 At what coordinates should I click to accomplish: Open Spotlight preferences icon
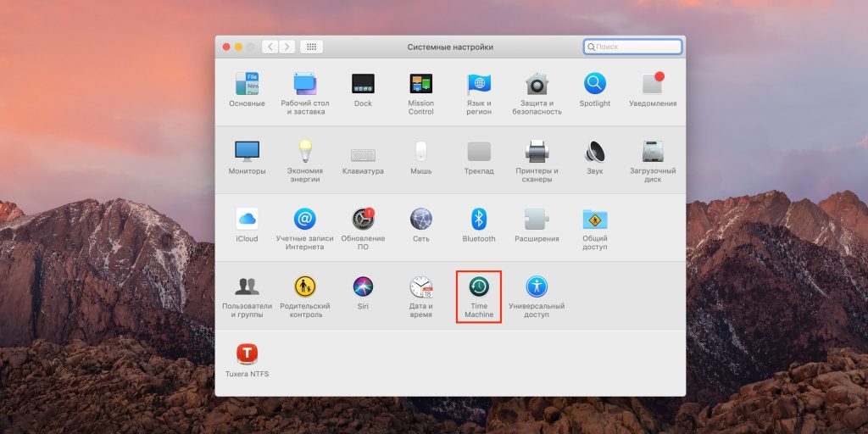[595, 84]
